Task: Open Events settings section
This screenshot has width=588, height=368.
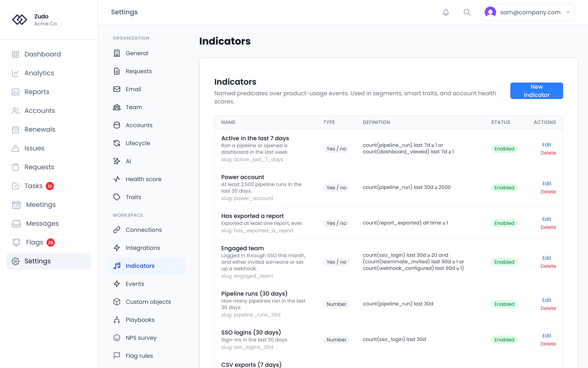Action: pyautogui.click(x=147, y=284)
